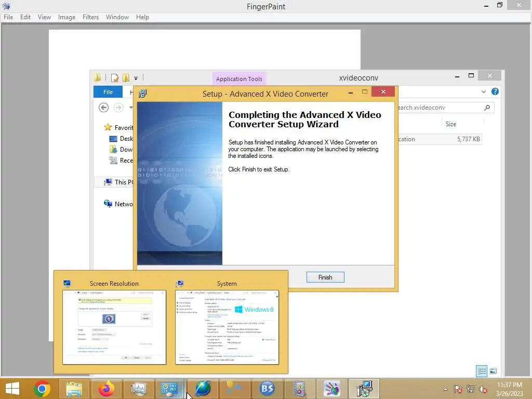Image resolution: width=532 pixels, height=399 pixels.
Task: Open the weather-style taskbar icon
Action: pos(235,389)
